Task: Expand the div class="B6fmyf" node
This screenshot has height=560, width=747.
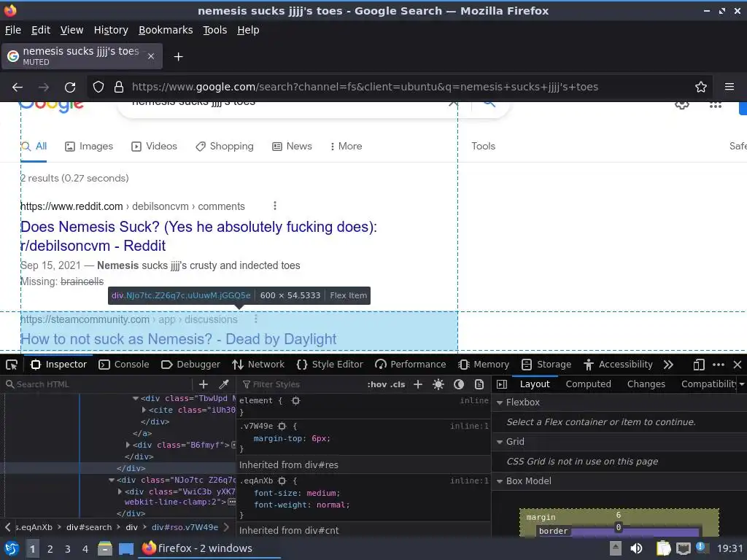Action: pos(128,446)
